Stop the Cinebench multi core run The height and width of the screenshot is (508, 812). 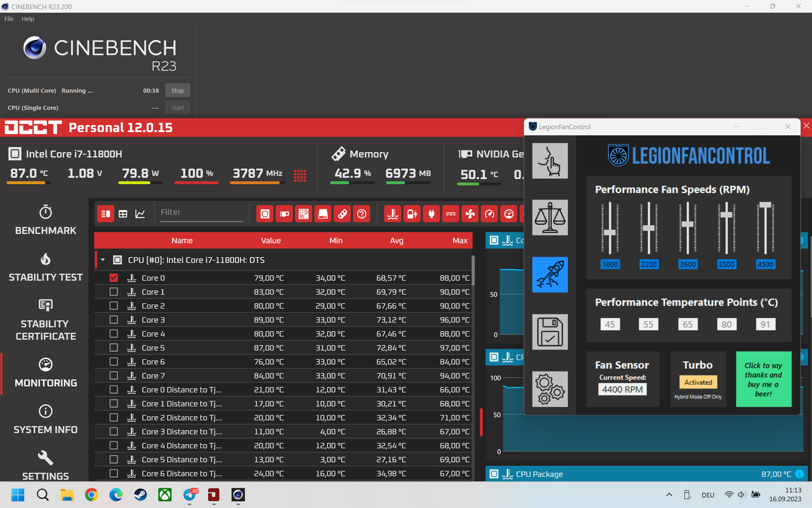coord(178,91)
